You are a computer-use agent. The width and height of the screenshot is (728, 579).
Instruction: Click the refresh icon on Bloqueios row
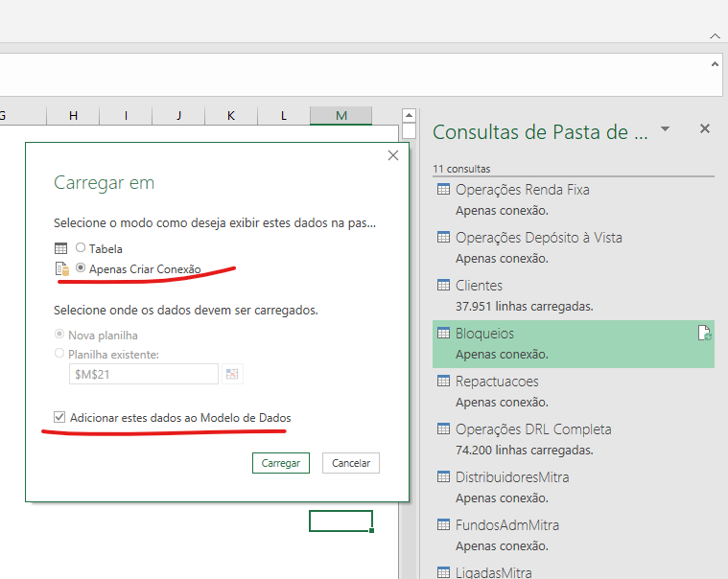click(704, 333)
